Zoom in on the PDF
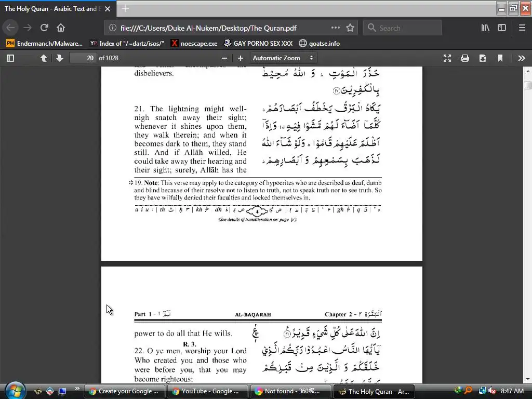This screenshot has width=532, height=399. pos(241,58)
